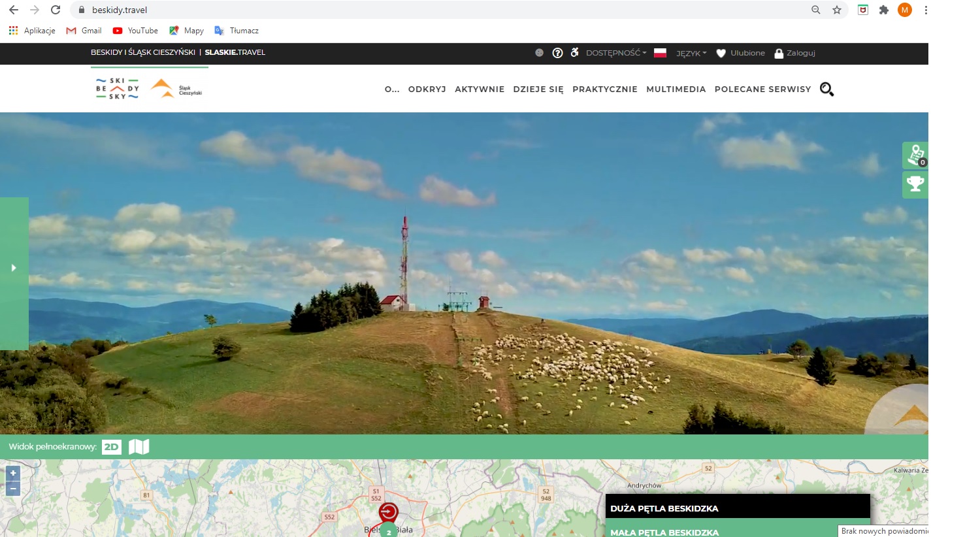
Task: Click the wheelchair accessibility icon
Action: coord(574,53)
